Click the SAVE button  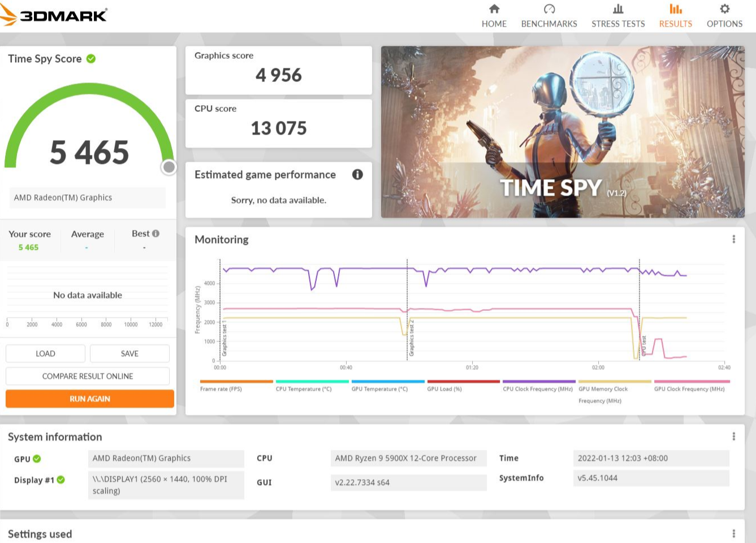tap(129, 354)
